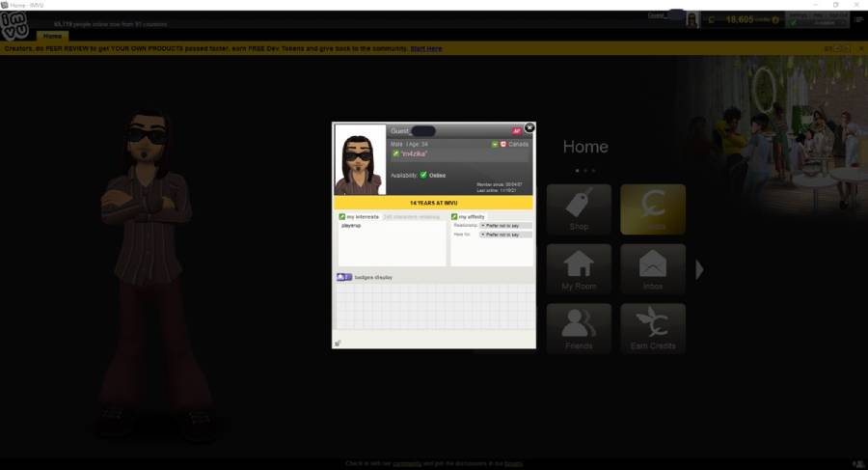Toggle the Online availability checkmark

click(x=423, y=175)
